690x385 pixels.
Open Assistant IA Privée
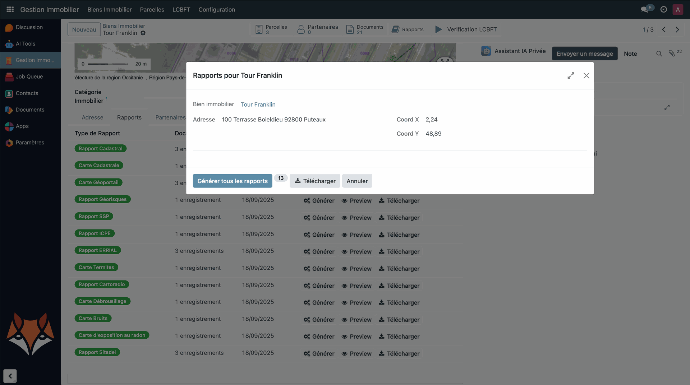pyautogui.click(x=514, y=51)
